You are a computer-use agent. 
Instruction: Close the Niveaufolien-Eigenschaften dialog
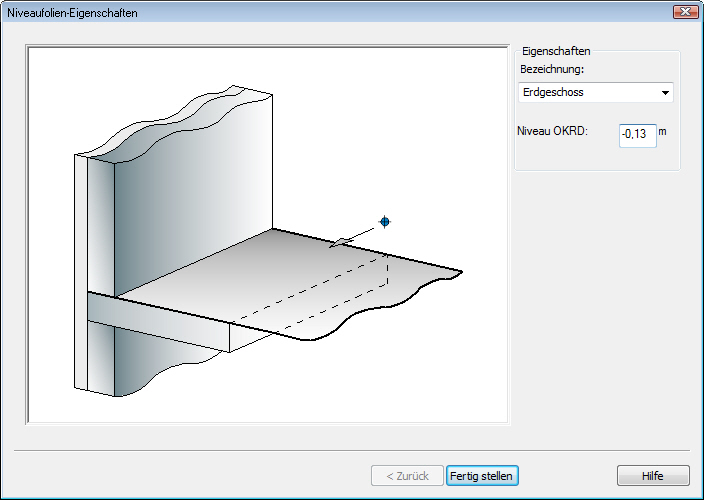coord(685,12)
